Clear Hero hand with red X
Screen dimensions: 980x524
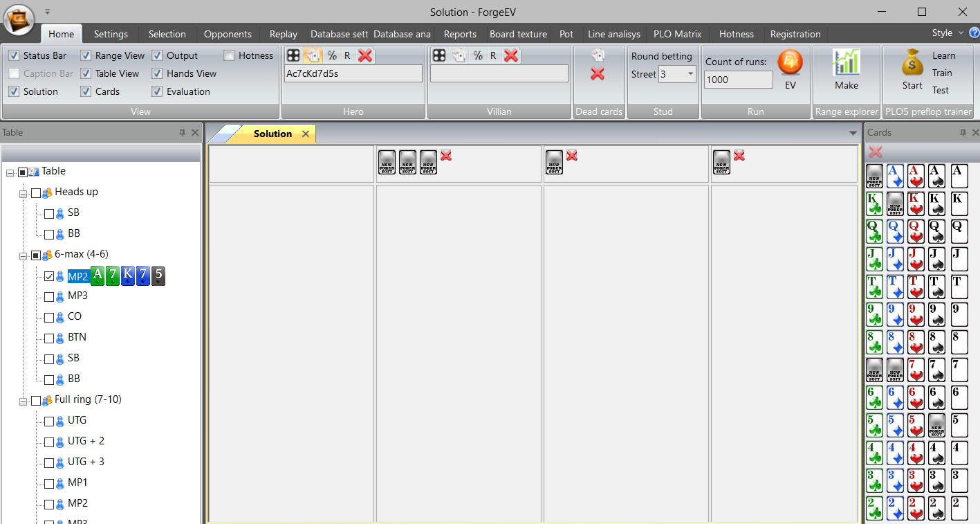pos(365,55)
